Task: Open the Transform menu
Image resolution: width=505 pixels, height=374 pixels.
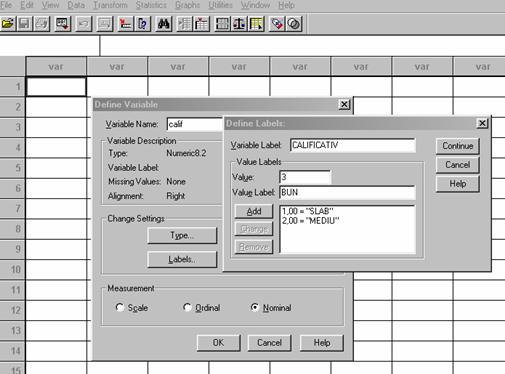Action: pyautogui.click(x=110, y=5)
